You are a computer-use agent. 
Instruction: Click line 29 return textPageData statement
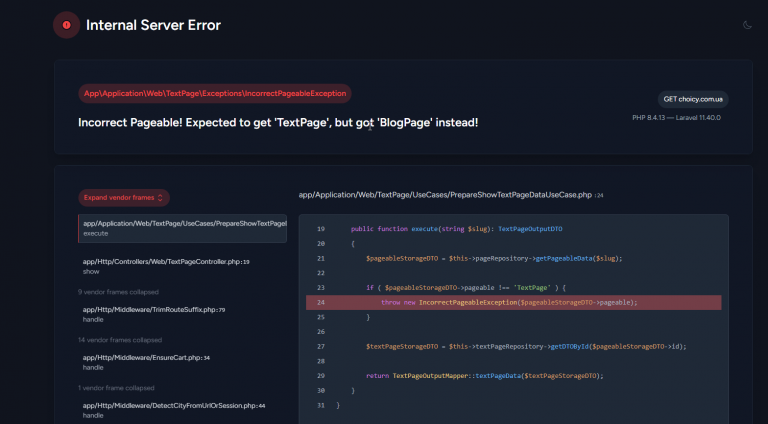[x=484, y=376]
